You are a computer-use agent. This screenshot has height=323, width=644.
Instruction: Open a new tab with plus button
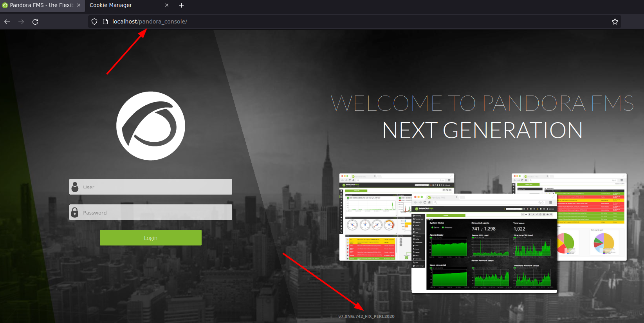[x=181, y=5]
